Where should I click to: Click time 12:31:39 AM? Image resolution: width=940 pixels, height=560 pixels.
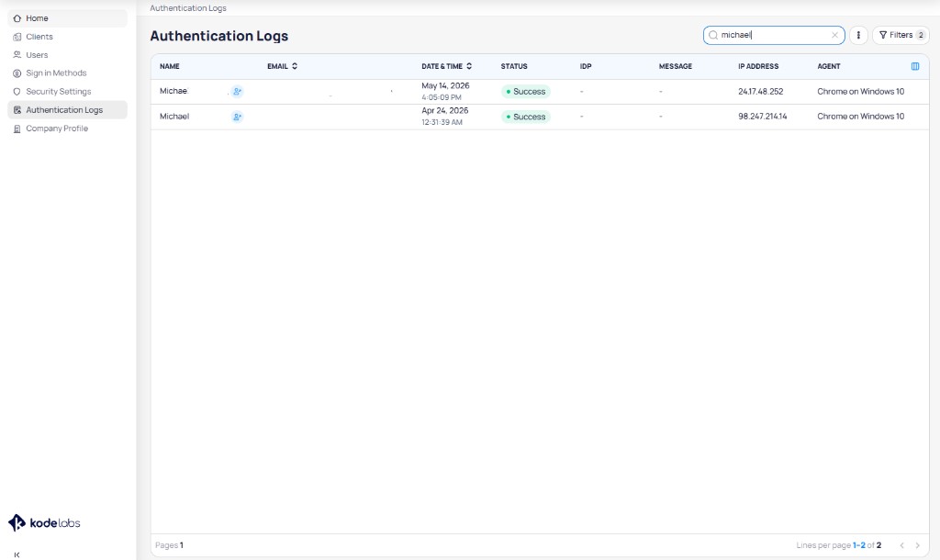[x=442, y=122]
